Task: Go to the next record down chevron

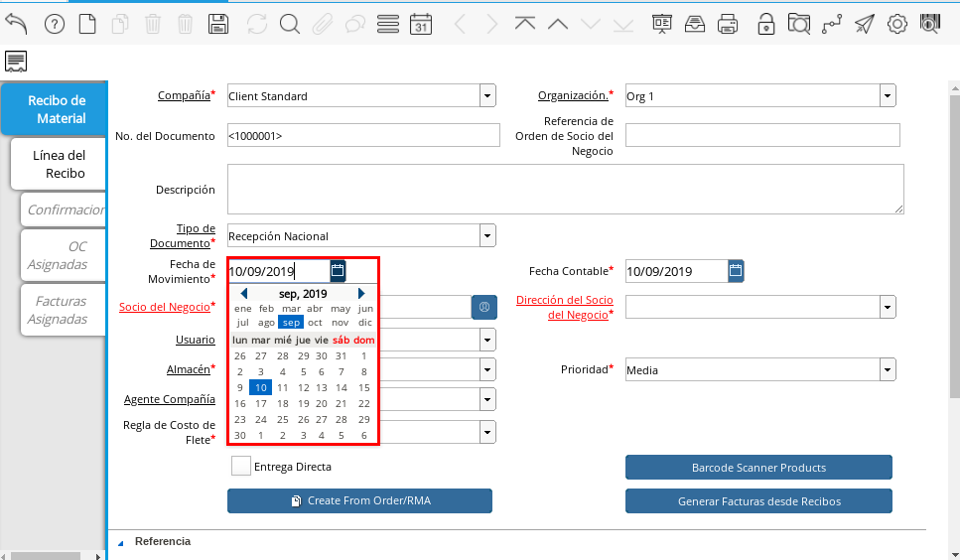Action: coord(591,25)
